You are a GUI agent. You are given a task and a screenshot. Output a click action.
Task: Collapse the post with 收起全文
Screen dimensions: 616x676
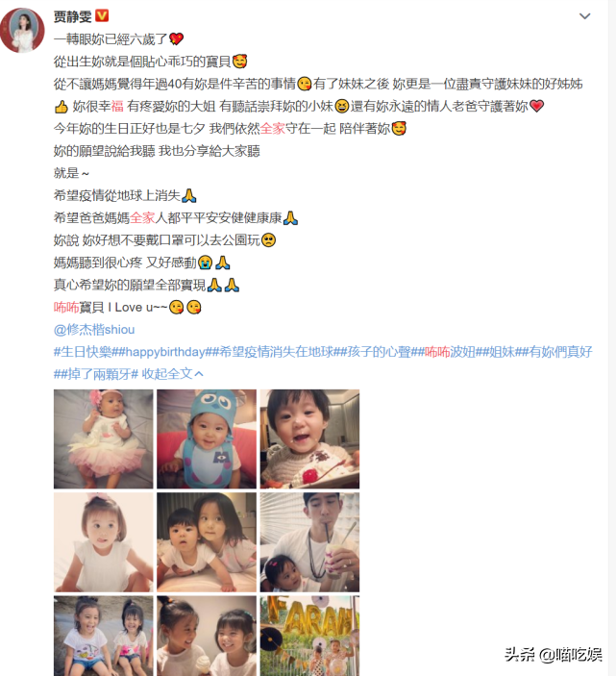click(172, 374)
